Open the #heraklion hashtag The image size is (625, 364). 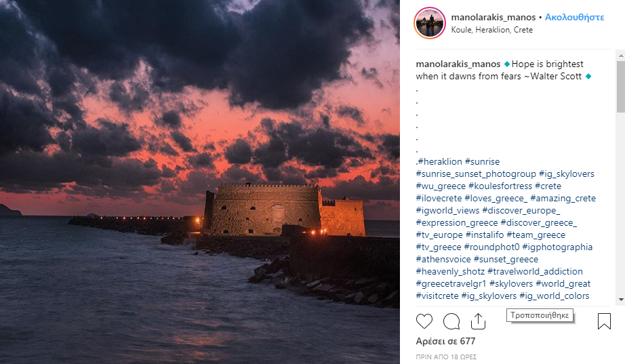(x=440, y=161)
